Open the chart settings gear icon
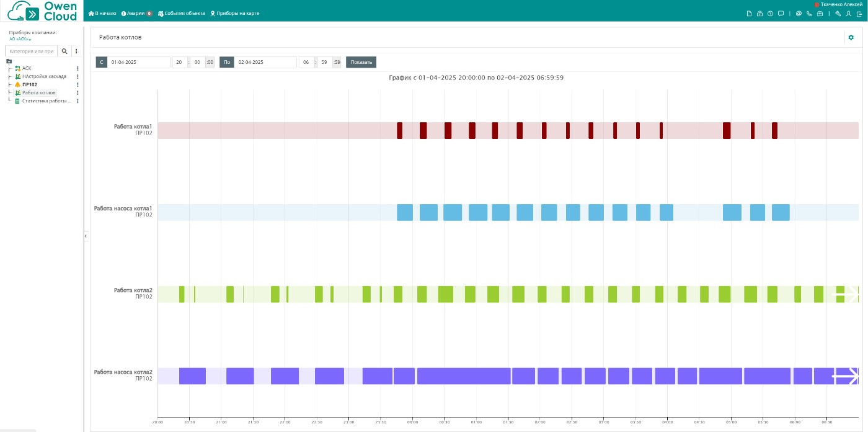 (851, 38)
